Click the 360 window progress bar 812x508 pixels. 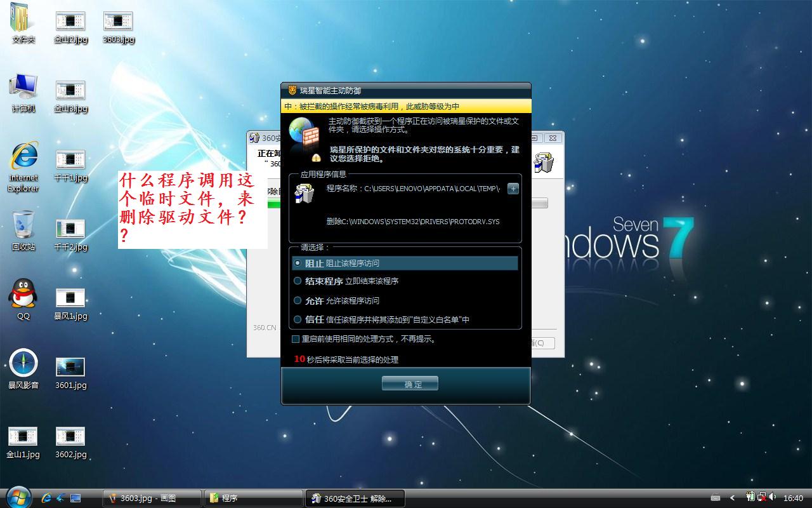click(x=539, y=203)
